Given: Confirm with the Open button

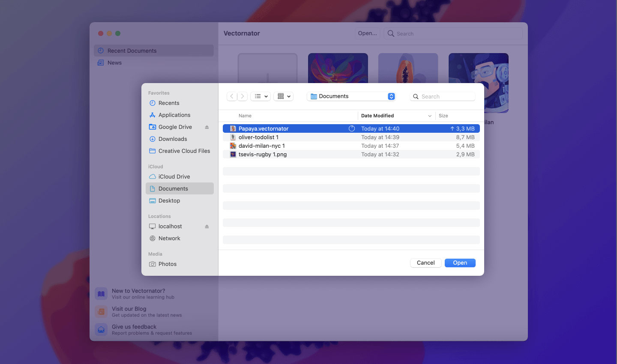Looking at the screenshot, I should click(x=460, y=263).
